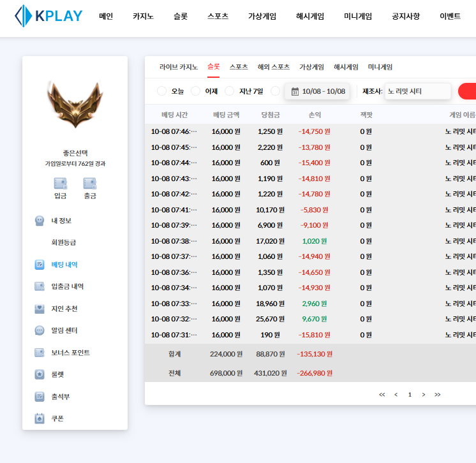Open 해시게임 in the top menu
Viewport: 476px width, 463px height.
pos(310,17)
